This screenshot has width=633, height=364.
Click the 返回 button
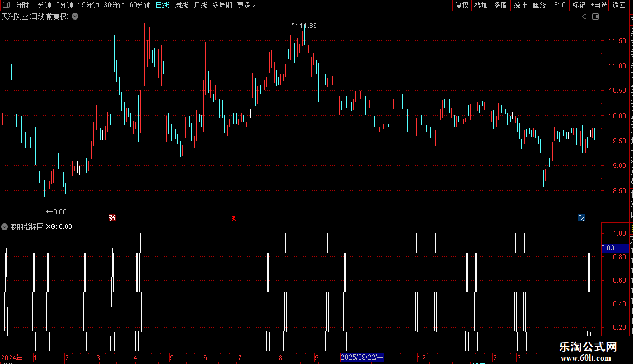coord(618,5)
